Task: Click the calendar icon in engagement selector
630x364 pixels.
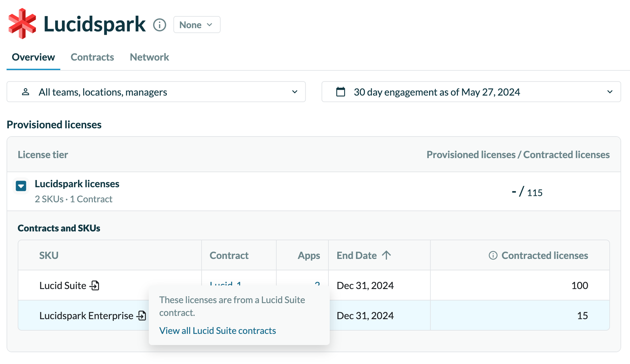Action: click(x=341, y=92)
